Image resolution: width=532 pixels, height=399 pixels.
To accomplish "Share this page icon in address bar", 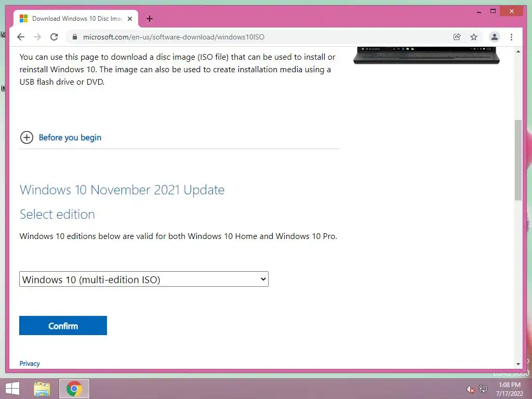I will [457, 37].
